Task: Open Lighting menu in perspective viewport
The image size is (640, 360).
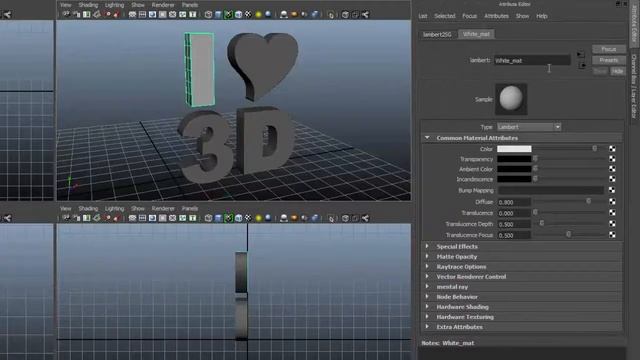Action: point(114,5)
